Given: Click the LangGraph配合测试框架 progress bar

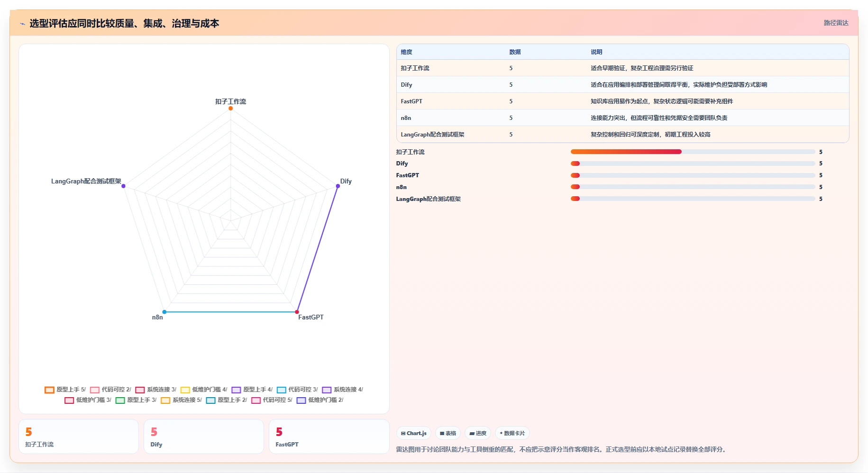Looking at the screenshot, I should [x=693, y=199].
